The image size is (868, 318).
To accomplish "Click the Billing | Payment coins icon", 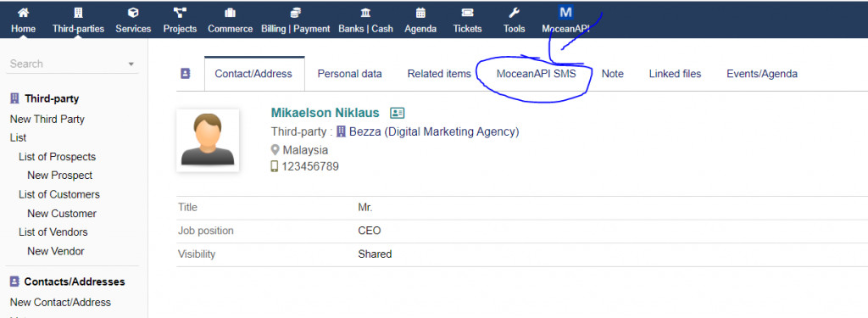I will point(296,12).
